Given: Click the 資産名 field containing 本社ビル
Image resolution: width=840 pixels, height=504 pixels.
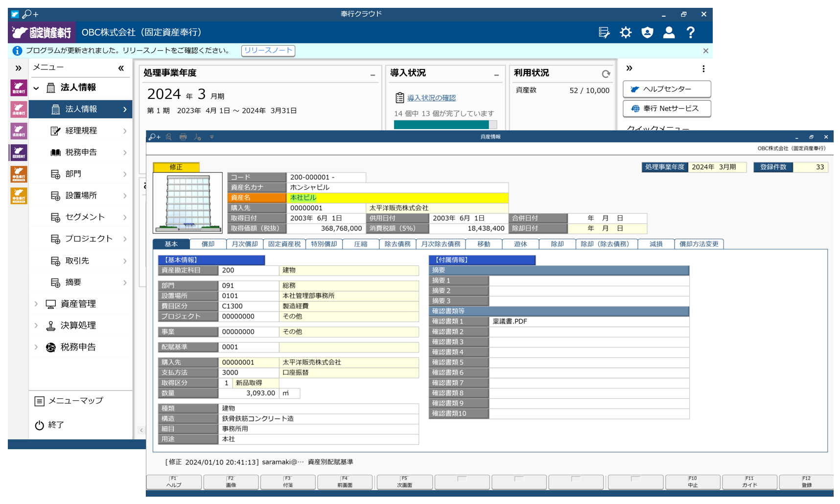Looking at the screenshot, I should tap(397, 198).
